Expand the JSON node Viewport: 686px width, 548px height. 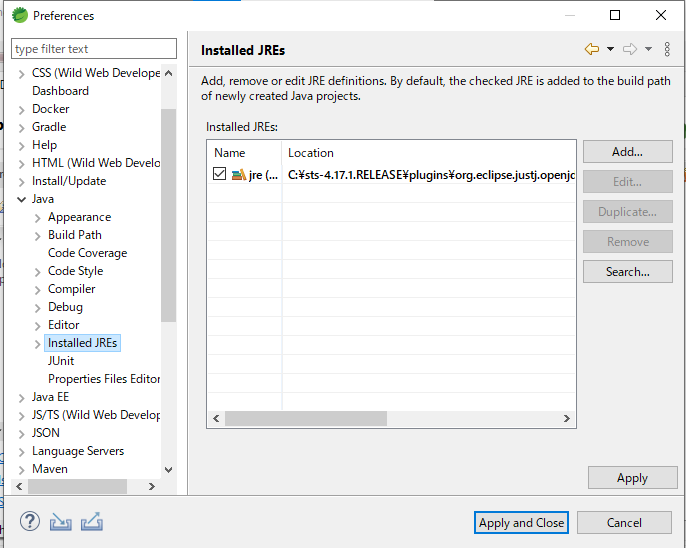21,434
